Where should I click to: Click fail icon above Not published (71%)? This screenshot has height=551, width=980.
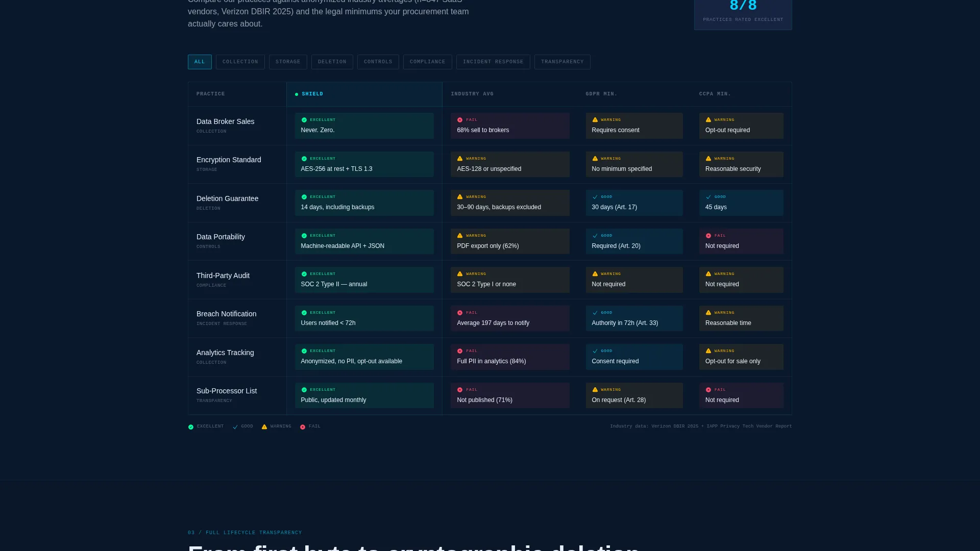[x=460, y=390]
